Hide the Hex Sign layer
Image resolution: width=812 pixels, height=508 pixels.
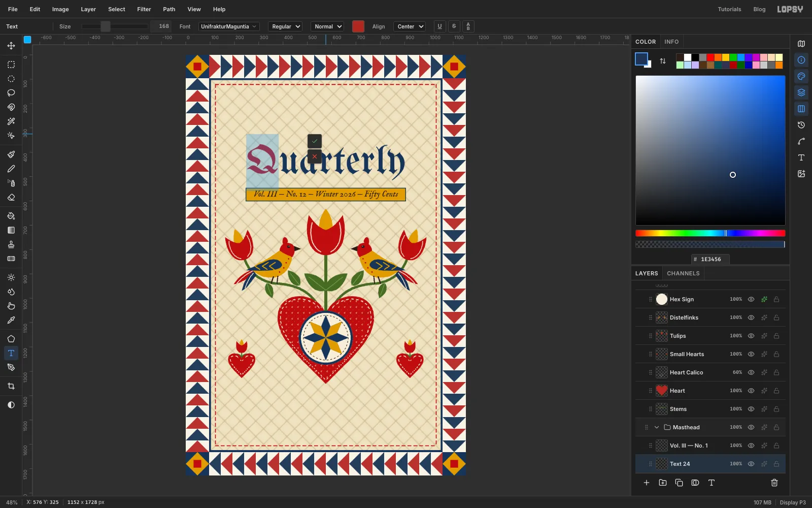pyautogui.click(x=751, y=299)
